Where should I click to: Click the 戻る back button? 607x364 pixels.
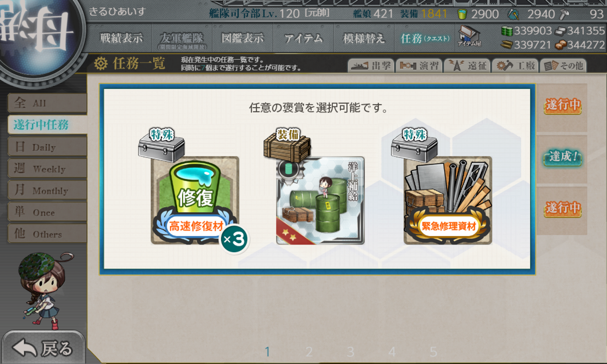43,348
